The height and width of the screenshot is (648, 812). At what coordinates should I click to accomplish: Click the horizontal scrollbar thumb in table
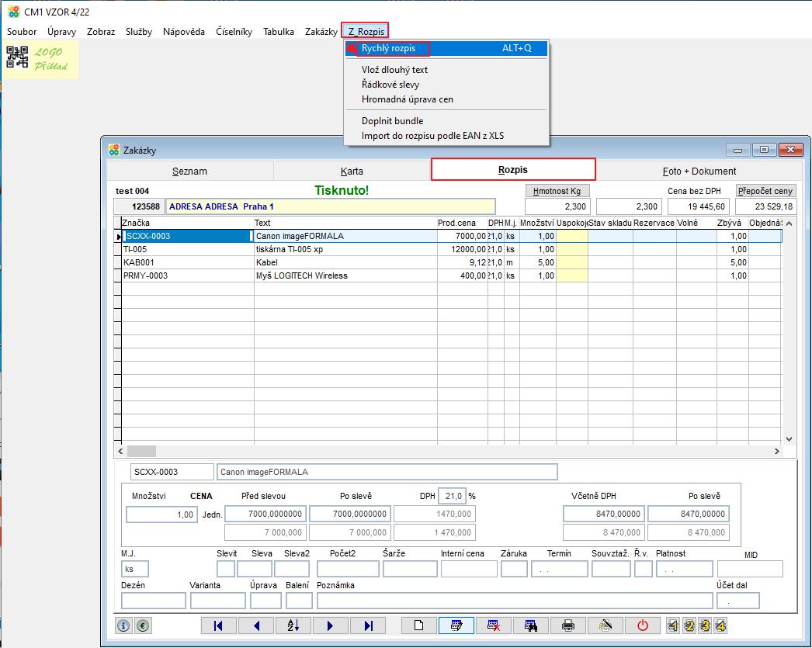pyautogui.click(x=141, y=452)
